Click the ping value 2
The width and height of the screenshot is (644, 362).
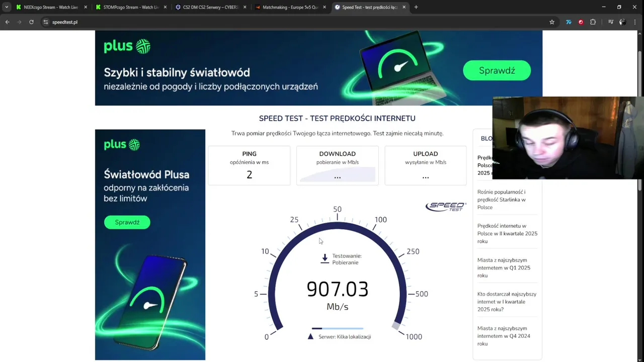pos(249,174)
